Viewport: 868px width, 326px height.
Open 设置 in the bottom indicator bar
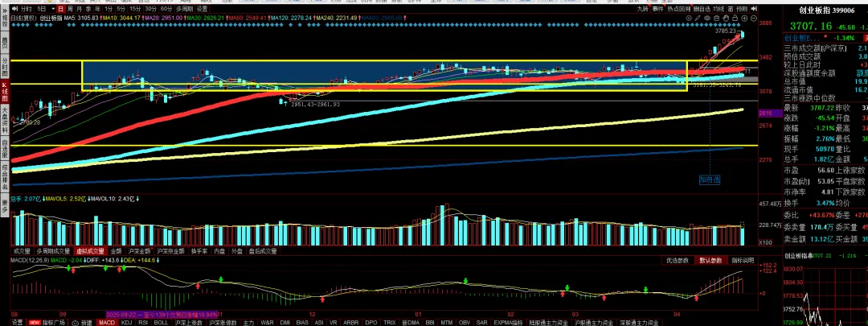click(x=17, y=322)
